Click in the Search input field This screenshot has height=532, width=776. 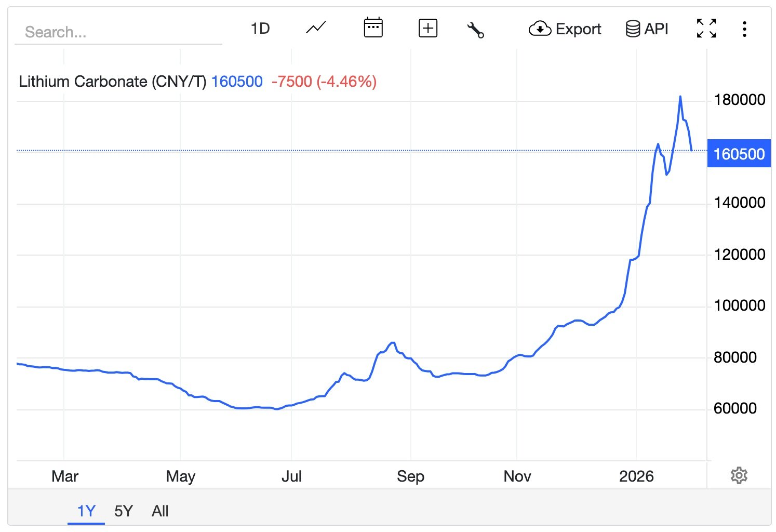(x=118, y=32)
